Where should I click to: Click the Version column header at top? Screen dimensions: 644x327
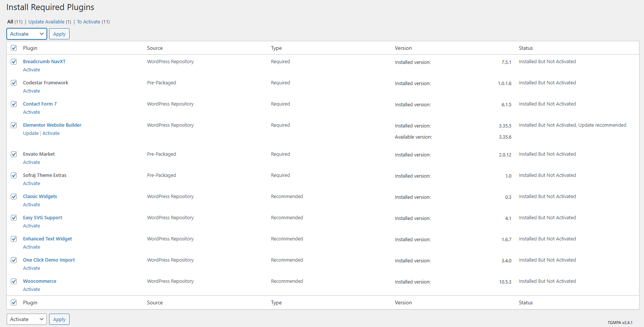tap(403, 48)
